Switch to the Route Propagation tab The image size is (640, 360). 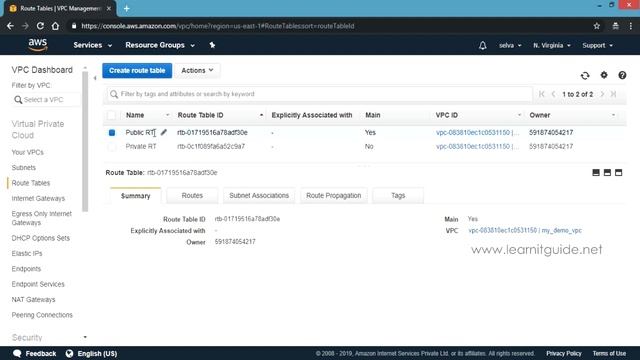[x=333, y=196]
